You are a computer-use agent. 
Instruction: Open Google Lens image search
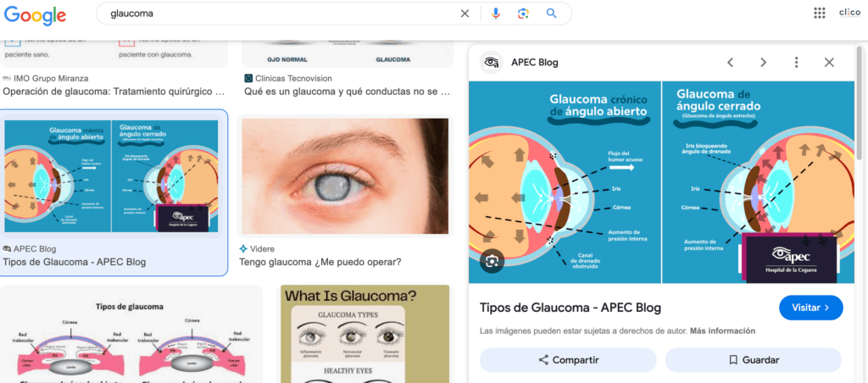pos(523,14)
